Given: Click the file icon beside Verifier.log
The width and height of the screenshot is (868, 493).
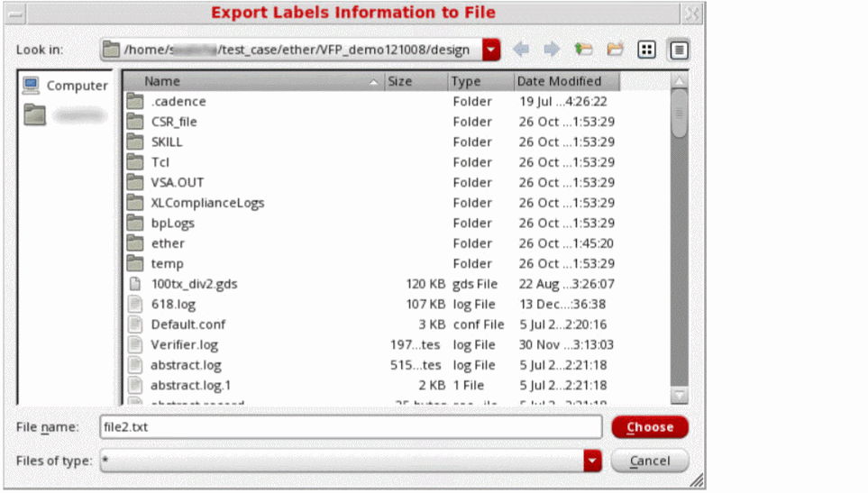Looking at the screenshot, I should [x=135, y=344].
